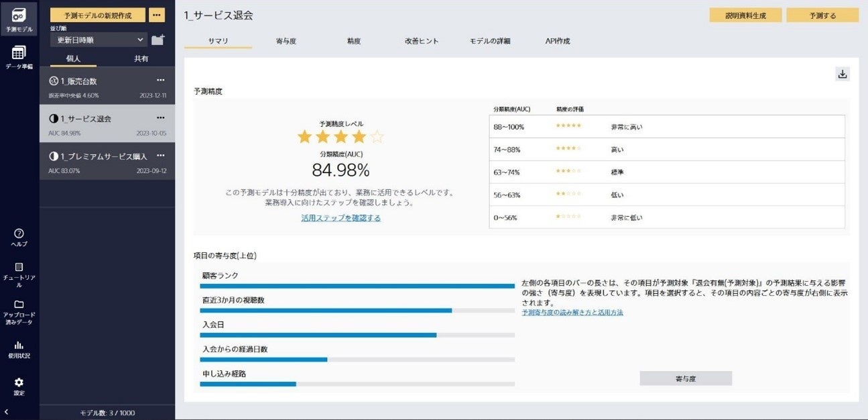Click the new folder icon
This screenshot has width=868, height=420.
(158, 40)
